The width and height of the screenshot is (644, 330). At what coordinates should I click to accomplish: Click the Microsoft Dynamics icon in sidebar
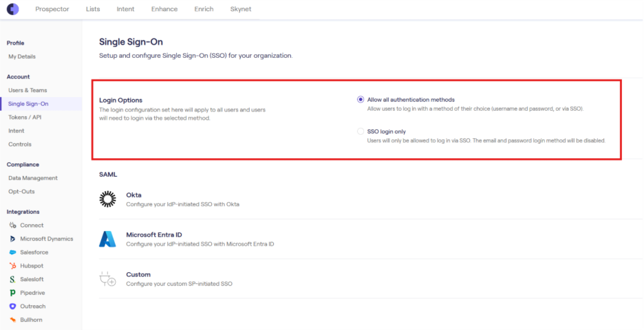tap(13, 239)
